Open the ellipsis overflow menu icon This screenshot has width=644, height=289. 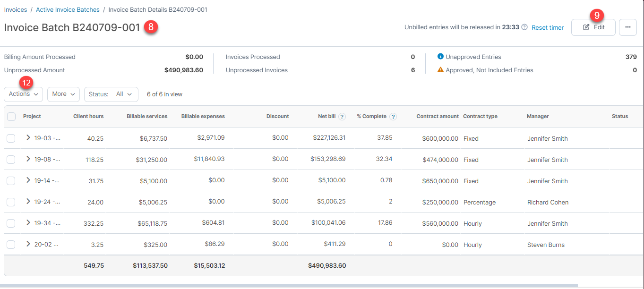[628, 27]
